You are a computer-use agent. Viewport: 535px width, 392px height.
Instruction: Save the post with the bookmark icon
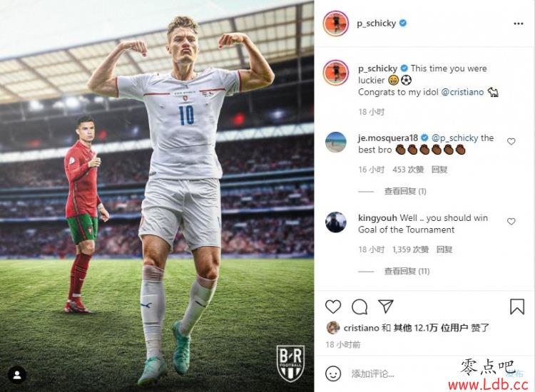pyautogui.click(x=517, y=306)
